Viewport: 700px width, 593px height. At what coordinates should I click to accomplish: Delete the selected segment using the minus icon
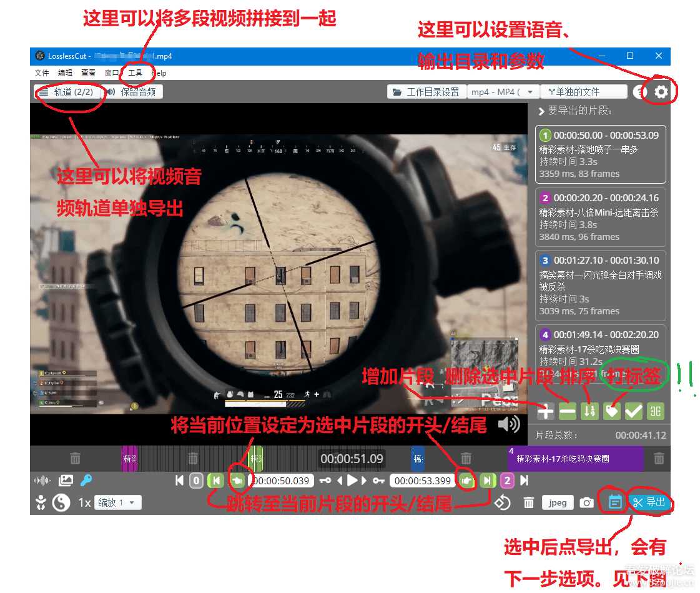[567, 411]
